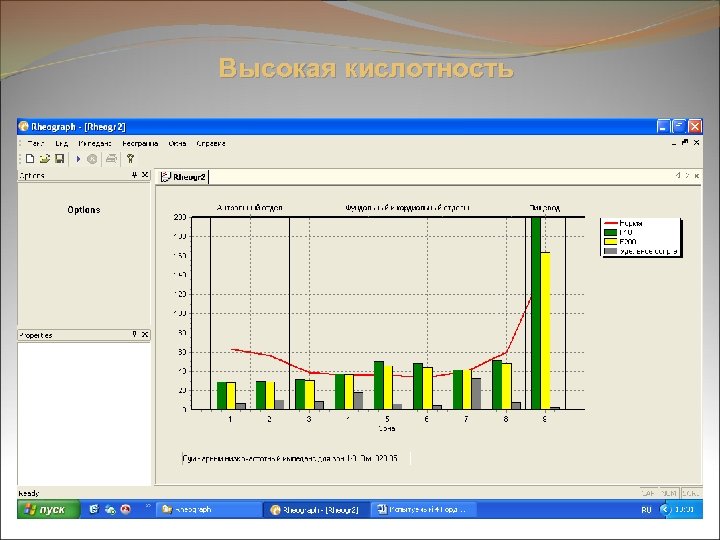Create a new document via toolbar icon
Screen dimensions: 720x540
[x=30, y=159]
